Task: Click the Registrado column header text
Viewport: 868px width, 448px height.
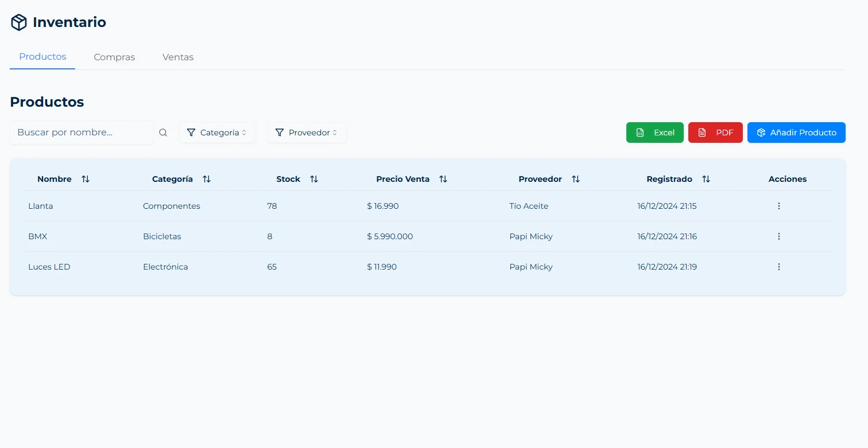Action: tap(669, 179)
